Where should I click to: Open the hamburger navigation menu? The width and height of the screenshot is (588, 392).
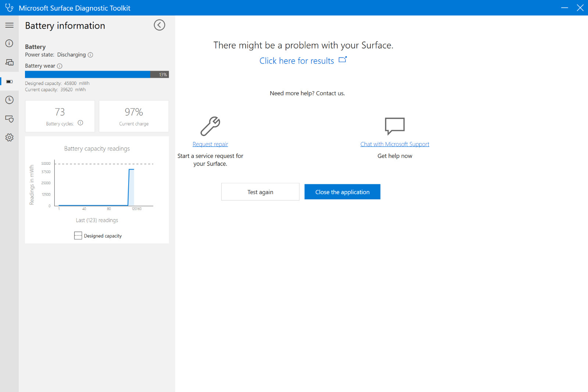coord(9,25)
